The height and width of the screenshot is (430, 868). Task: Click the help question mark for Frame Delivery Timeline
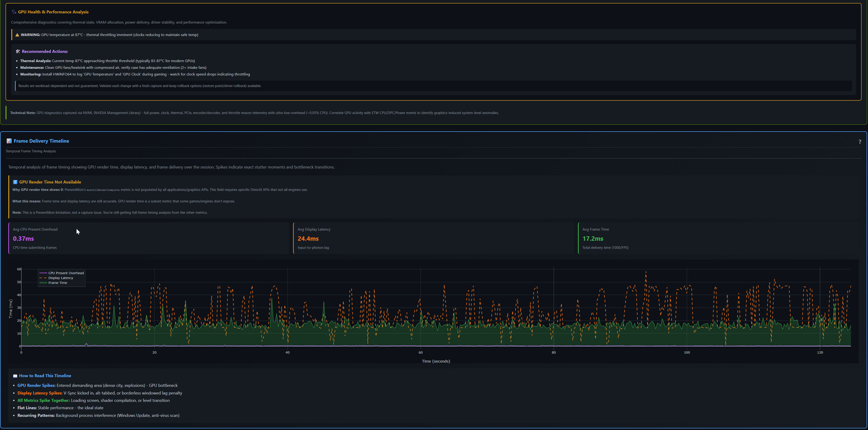(859, 142)
